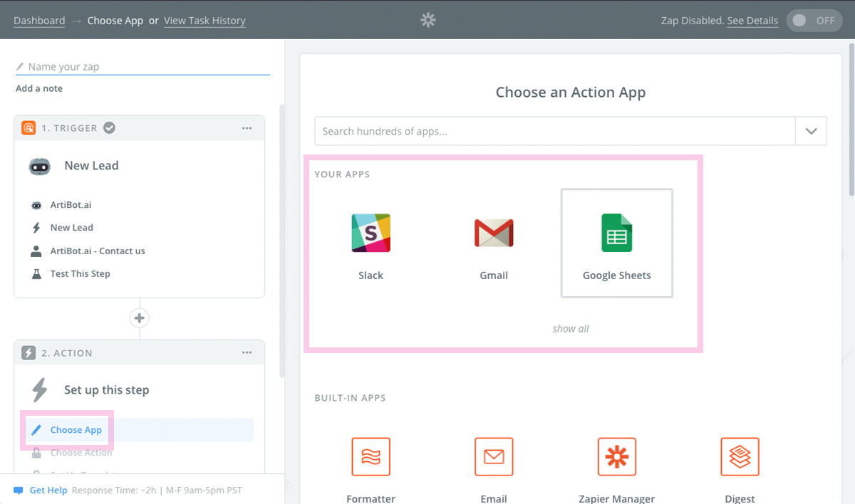This screenshot has height=504, width=855.
Task: Click the 1. TRIGGER header label
Action: tap(69, 128)
